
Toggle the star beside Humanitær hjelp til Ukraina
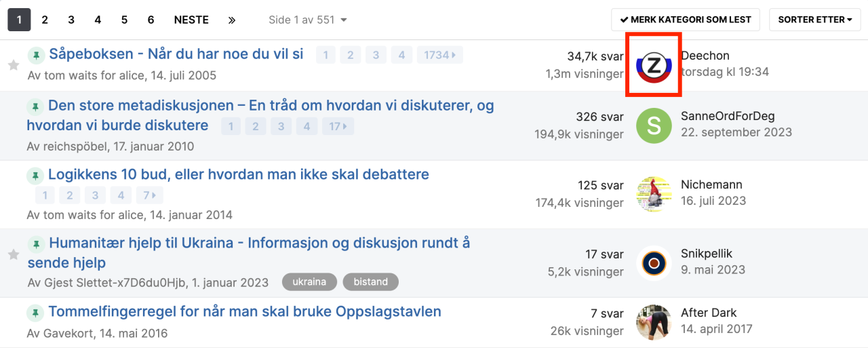point(13,254)
